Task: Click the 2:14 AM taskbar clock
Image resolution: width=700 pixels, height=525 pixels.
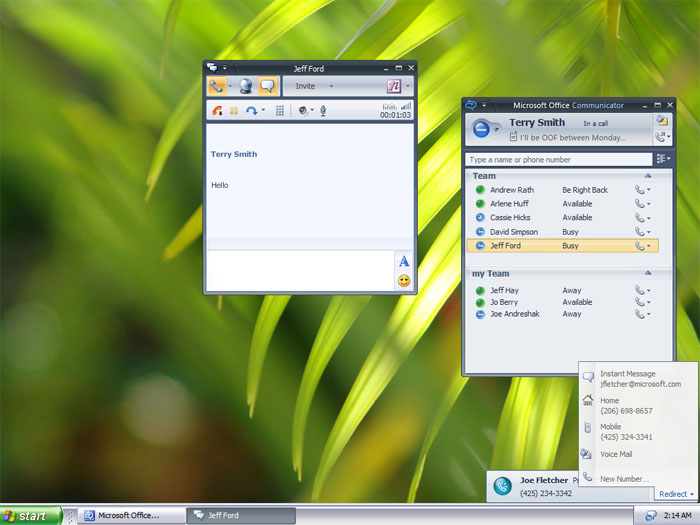Action: pos(677,516)
